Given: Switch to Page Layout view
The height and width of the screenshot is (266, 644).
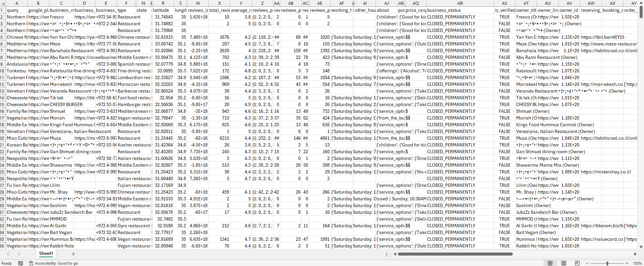Looking at the screenshot, I should 564,263.
